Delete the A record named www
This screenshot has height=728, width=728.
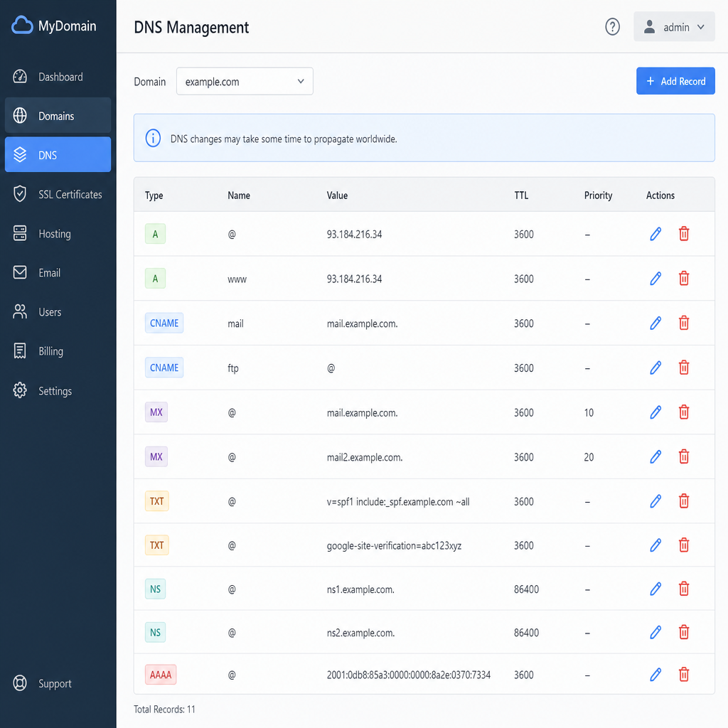pos(683,279)
